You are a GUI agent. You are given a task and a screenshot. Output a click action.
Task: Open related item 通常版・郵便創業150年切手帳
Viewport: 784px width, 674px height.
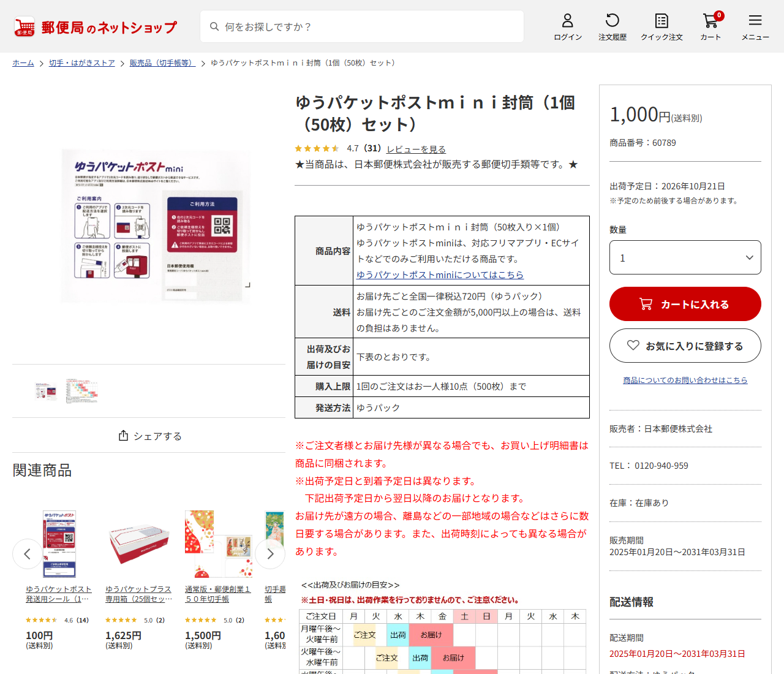coord(218,594)
